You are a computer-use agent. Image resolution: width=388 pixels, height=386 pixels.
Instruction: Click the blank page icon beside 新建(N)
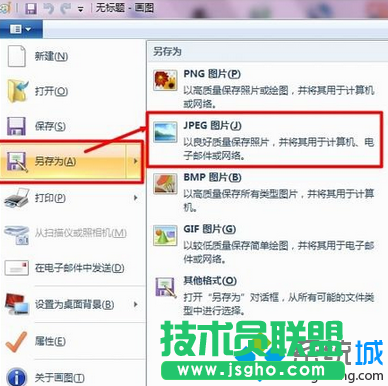click(16, 56)
